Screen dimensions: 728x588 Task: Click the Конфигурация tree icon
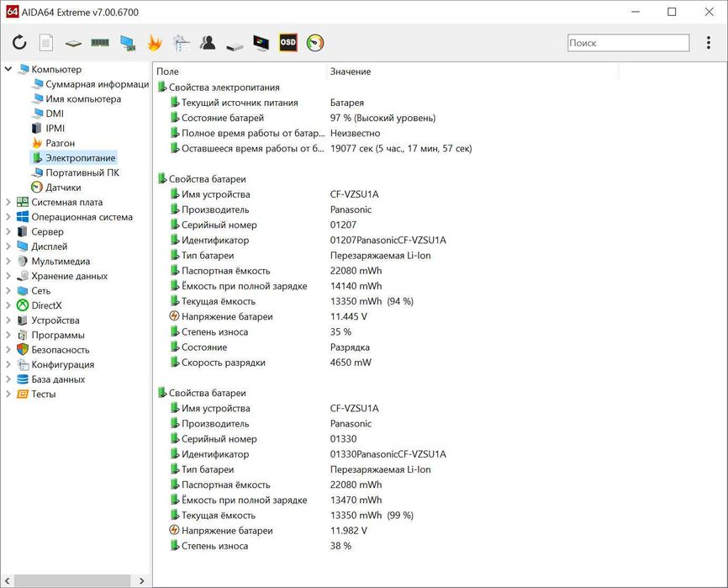click(x=23, y=364)
